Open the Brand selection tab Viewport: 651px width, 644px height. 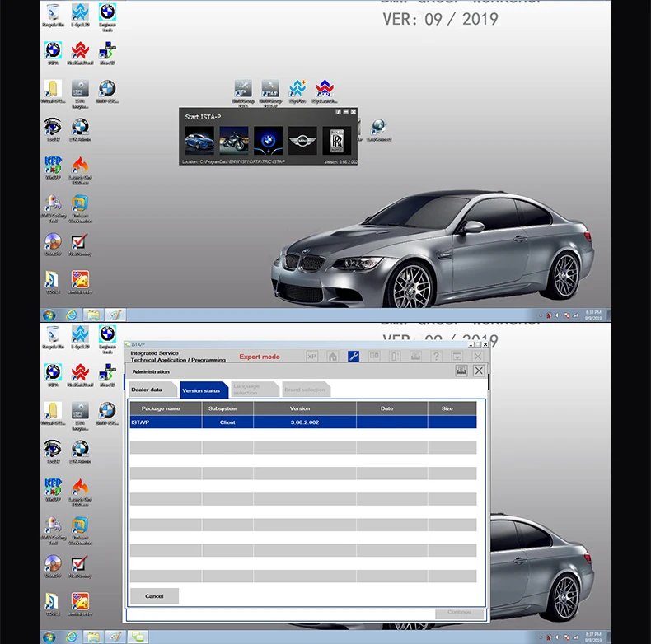[x=306, y=390]
